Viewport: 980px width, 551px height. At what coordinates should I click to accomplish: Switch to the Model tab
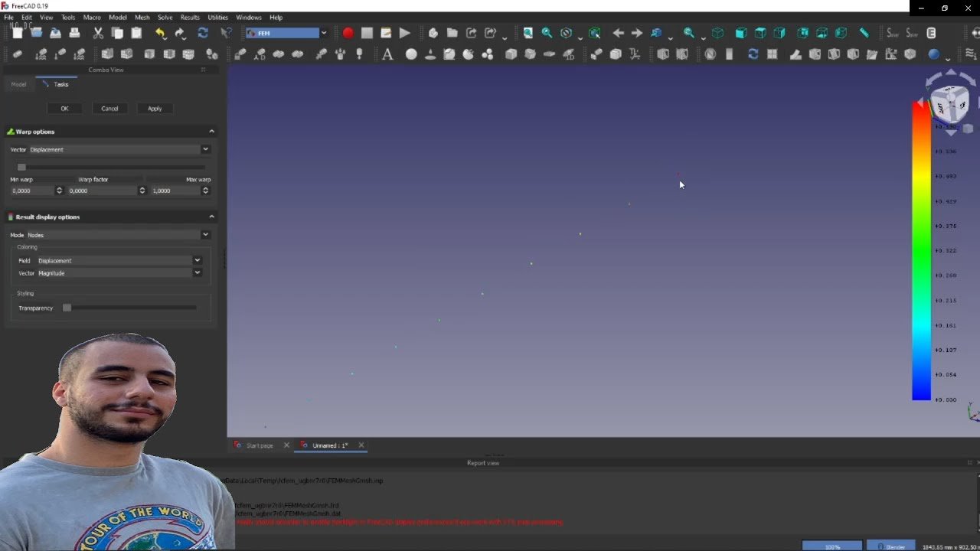click(18, 84)
